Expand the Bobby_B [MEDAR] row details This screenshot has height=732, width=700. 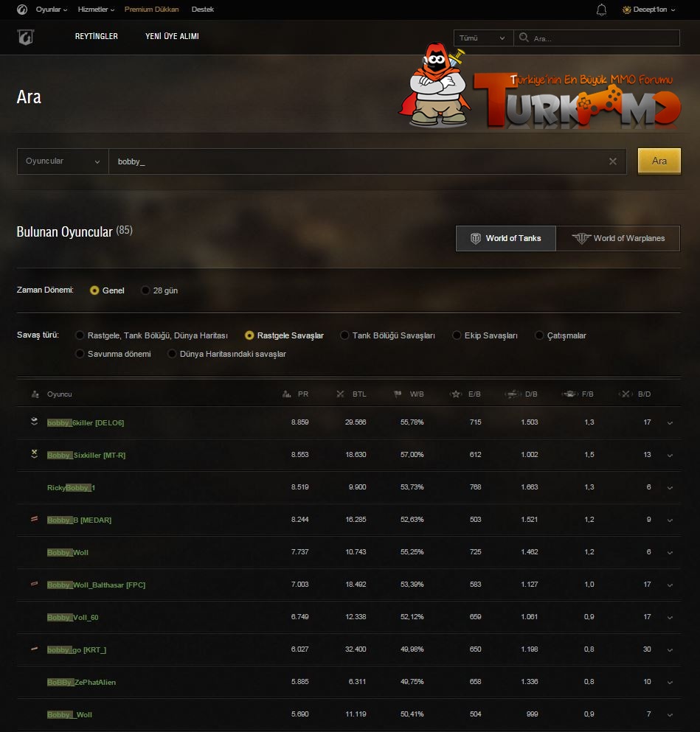tap(670, 520)
